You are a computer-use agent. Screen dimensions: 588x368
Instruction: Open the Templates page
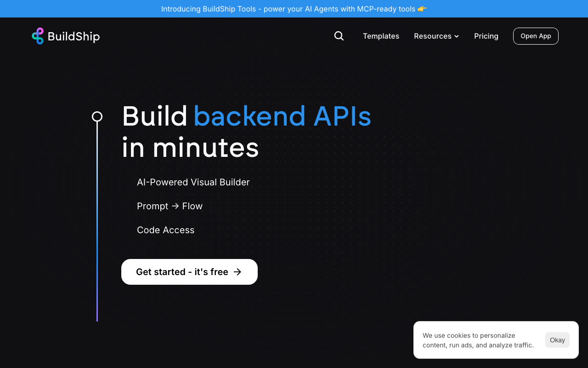click(381, 36)
